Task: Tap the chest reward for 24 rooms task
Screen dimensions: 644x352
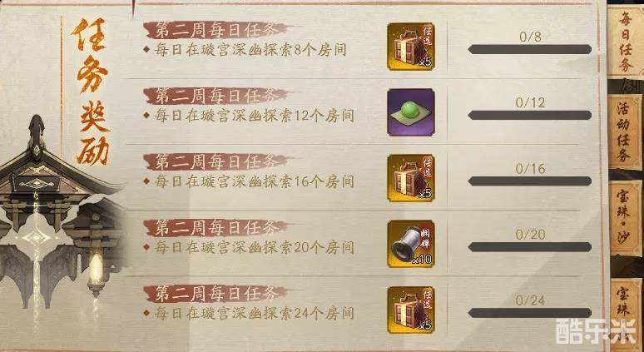Action: click(411, 310)
